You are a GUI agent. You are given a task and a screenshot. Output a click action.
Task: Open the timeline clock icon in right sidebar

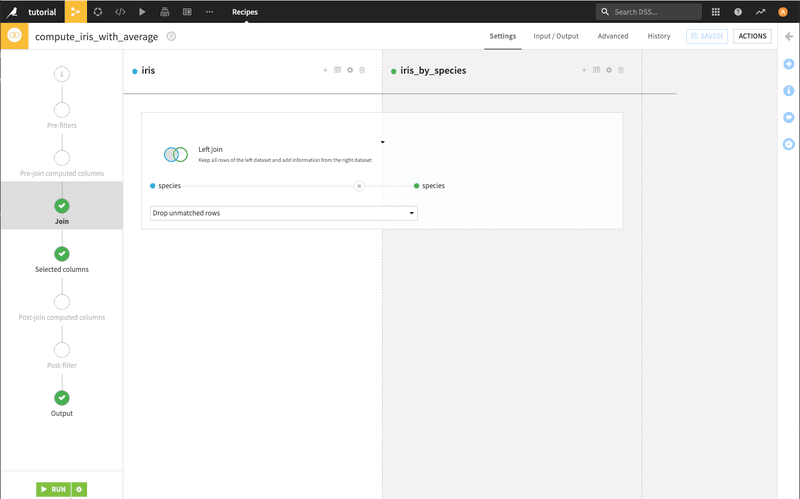coord(789,144)
